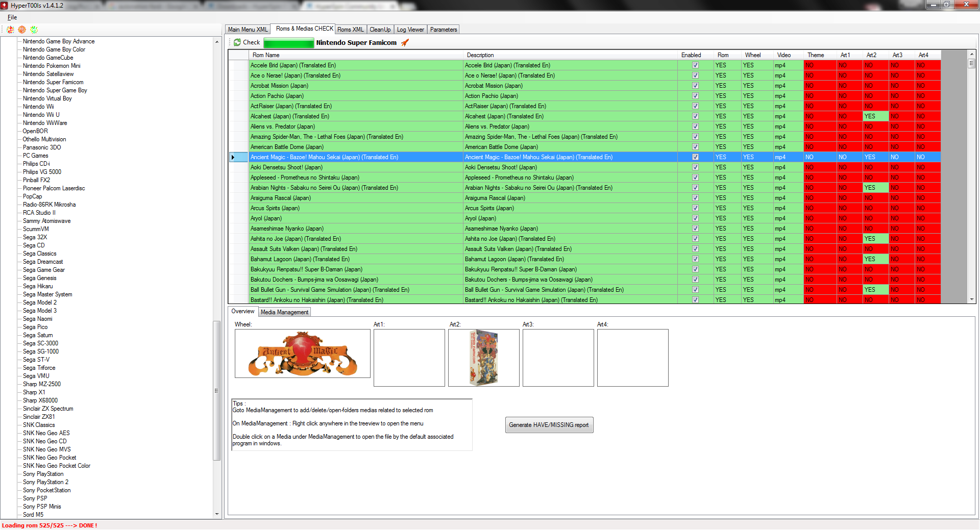This screenshot has width=980, height=530.
Task: Click up arrow of rom table scrollbar
Action: pos(971,54)
